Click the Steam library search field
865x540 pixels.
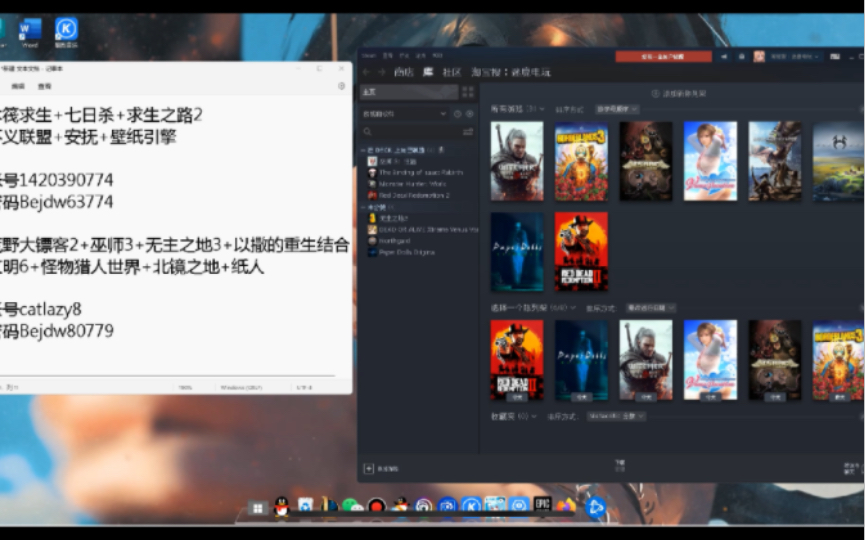[x=413, y=132]
